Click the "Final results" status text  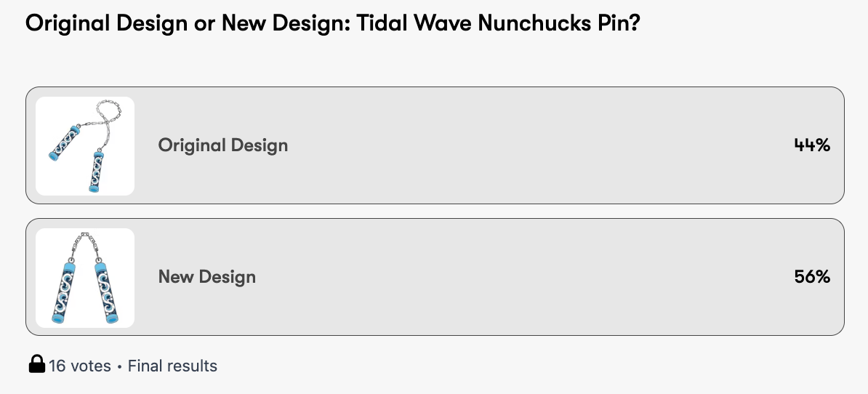click(172, 366)
